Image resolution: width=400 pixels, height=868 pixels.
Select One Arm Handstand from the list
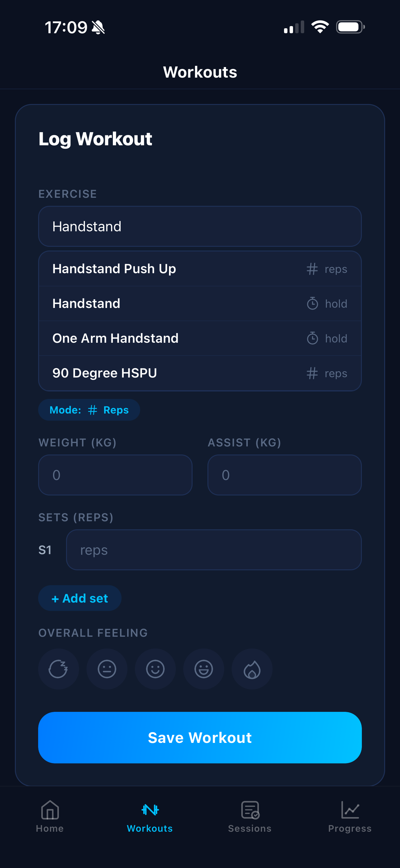(200, 338)
